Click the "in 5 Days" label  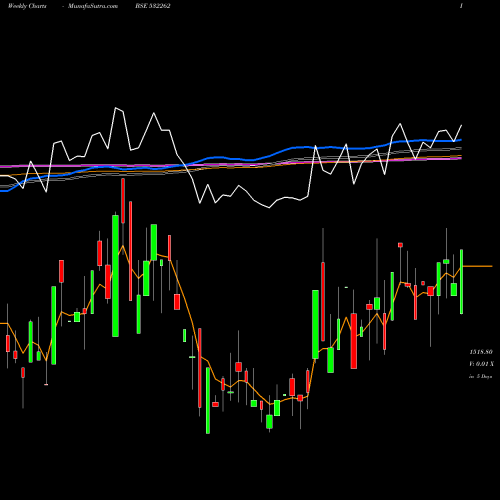click(480, 376)
